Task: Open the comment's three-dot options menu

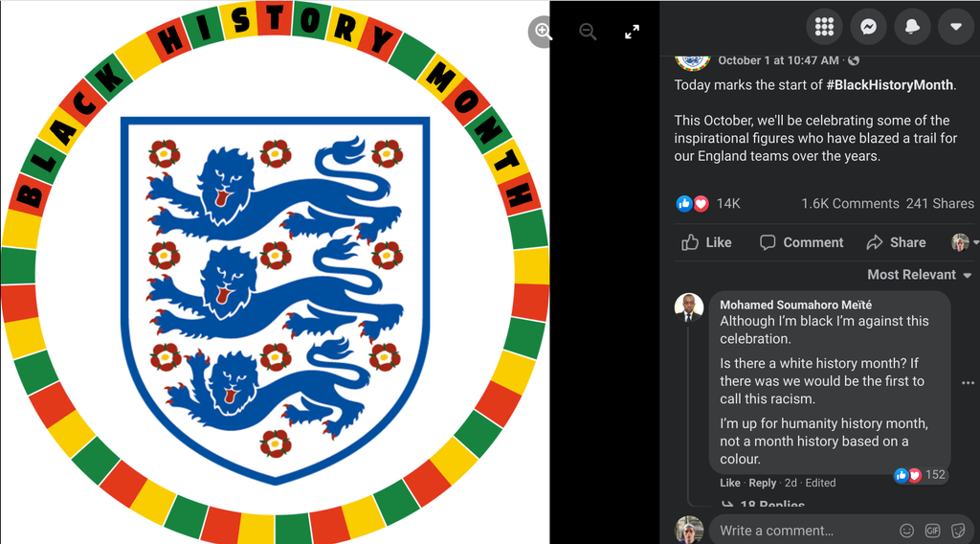Action: 967,382
